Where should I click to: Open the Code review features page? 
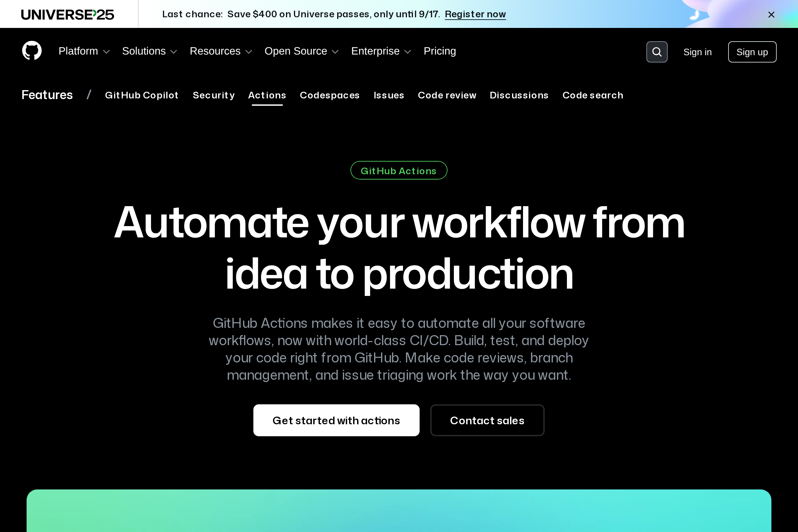click(447, 95)
